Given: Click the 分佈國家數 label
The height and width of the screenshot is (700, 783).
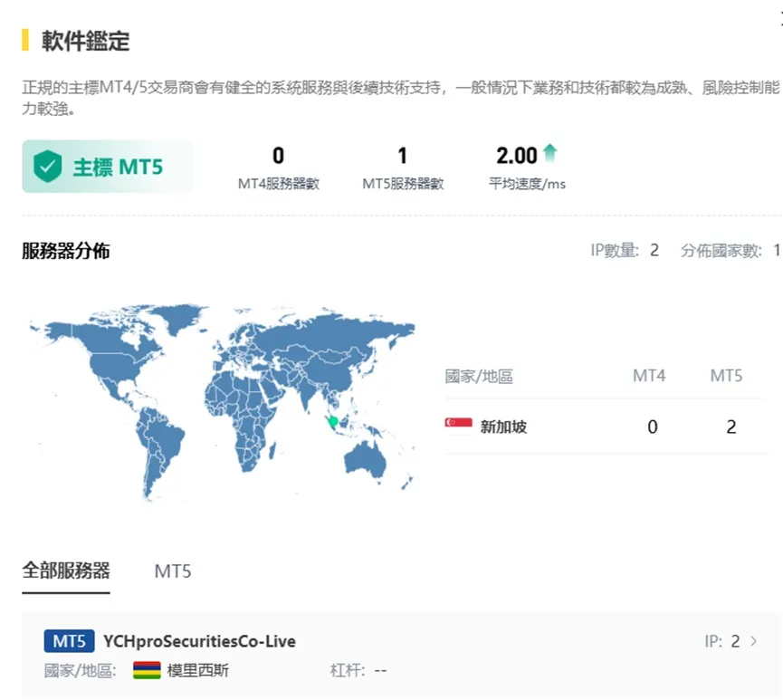Looking at the screenshot, I should pyautogui.click(x=721, y=250).
